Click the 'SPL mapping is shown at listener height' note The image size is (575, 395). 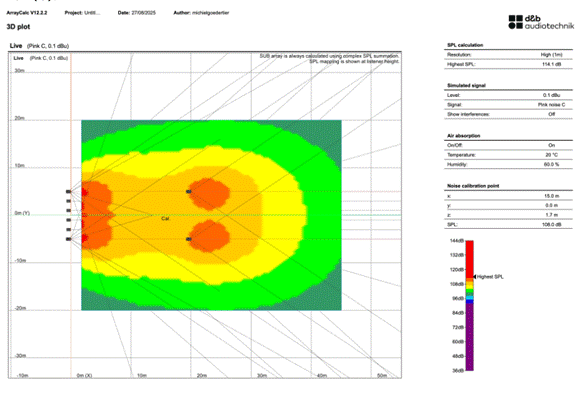pos(354,61)
